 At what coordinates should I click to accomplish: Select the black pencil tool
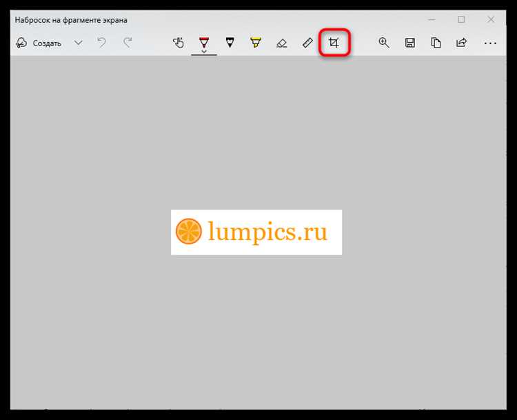pyautogui.click(x=230, y=43)
